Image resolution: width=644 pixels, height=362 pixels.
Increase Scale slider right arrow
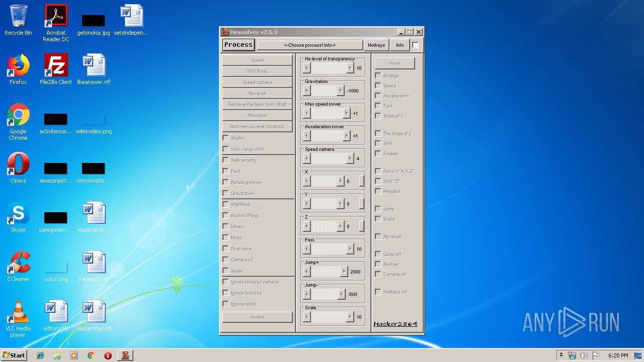(x=350, y=317)
